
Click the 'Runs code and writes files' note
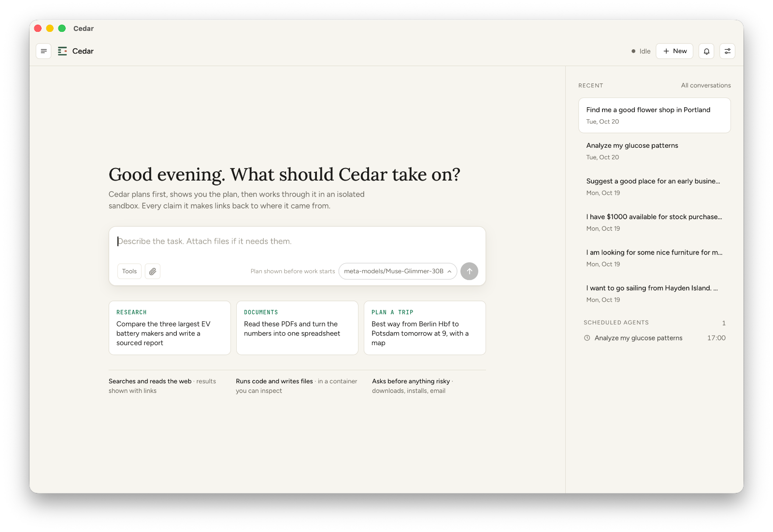point(297,386)
